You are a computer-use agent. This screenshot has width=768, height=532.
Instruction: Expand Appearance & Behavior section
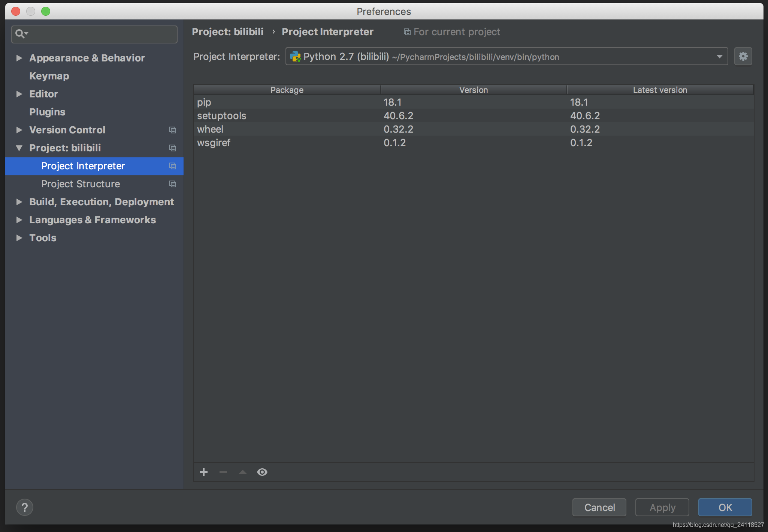(x=19, y=58)
